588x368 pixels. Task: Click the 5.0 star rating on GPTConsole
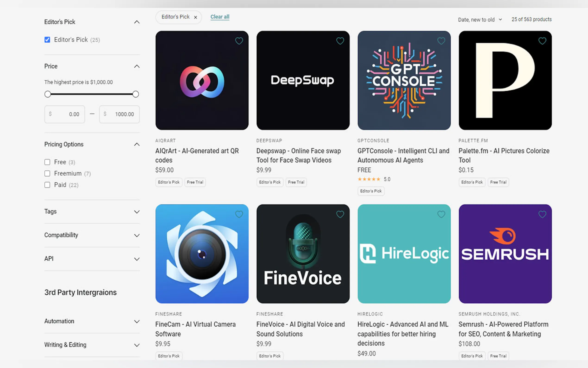(x=374, y=179)
